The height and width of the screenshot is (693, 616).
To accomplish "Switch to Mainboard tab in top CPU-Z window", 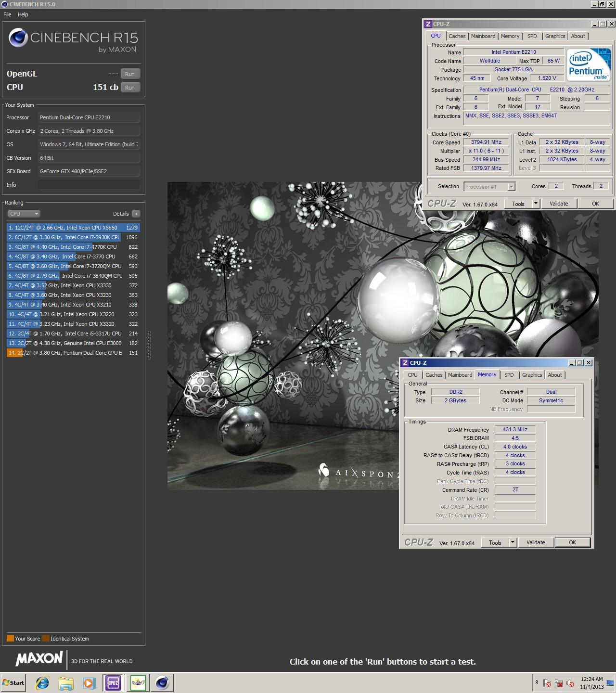I will coord(483,36).
